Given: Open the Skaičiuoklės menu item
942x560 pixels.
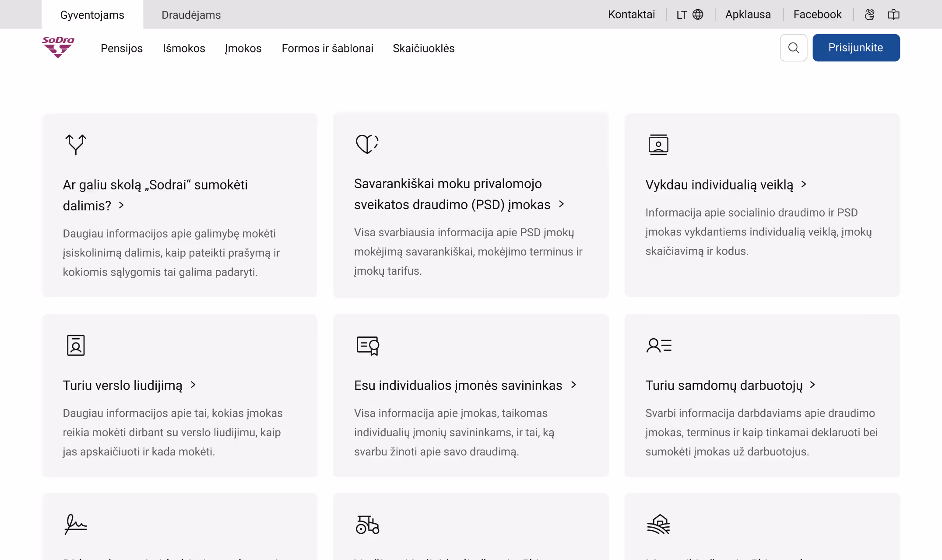Looking at the screenshot, I should click(423, 48).
